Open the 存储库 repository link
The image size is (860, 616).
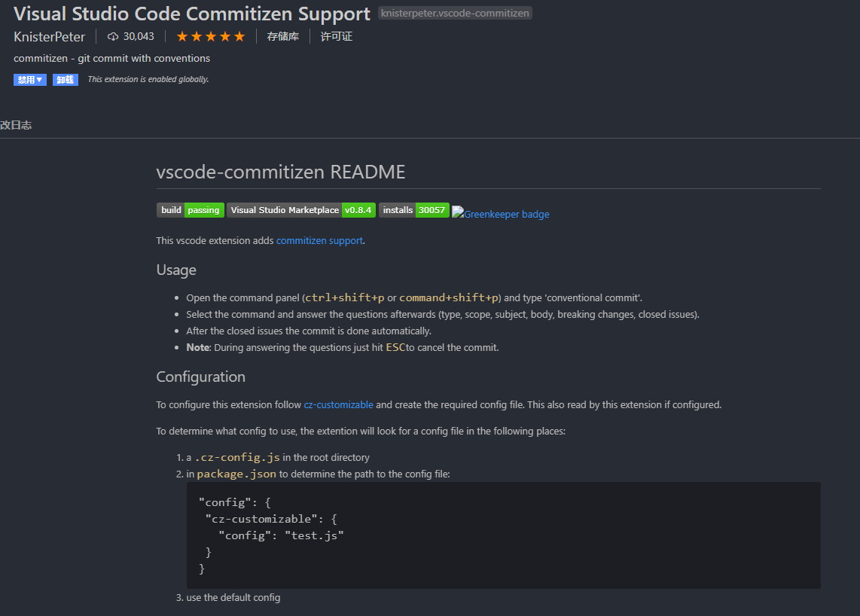coord(283,35)
